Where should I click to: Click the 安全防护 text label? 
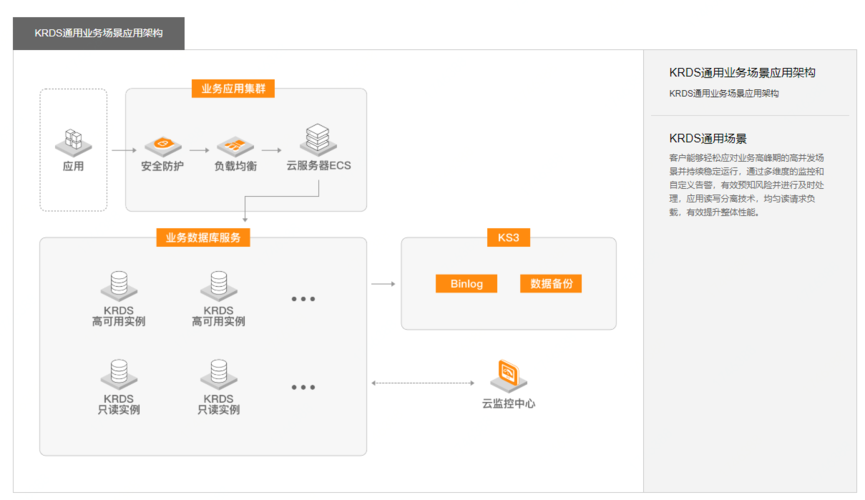(162, 166)
